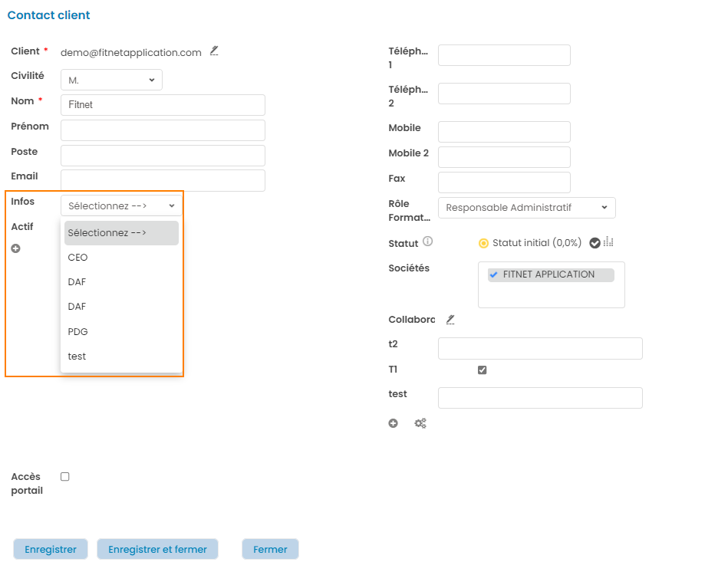Click into the Nom input field

coord(163,105)
